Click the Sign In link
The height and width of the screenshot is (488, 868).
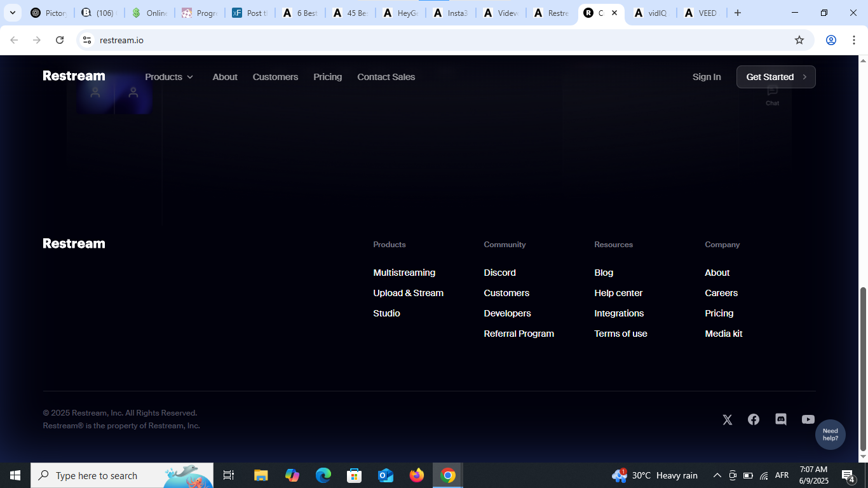click(707, 77)
